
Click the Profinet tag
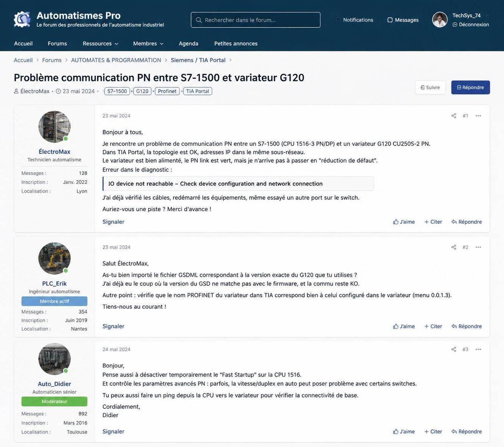click(167, 91)
